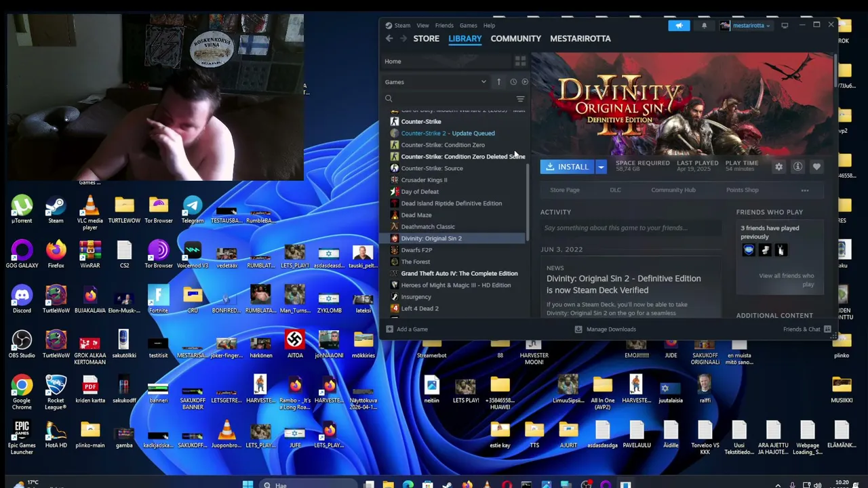868x488 pixels.
Task: Select the Telegram desktop shortcut
Action: 193,209
